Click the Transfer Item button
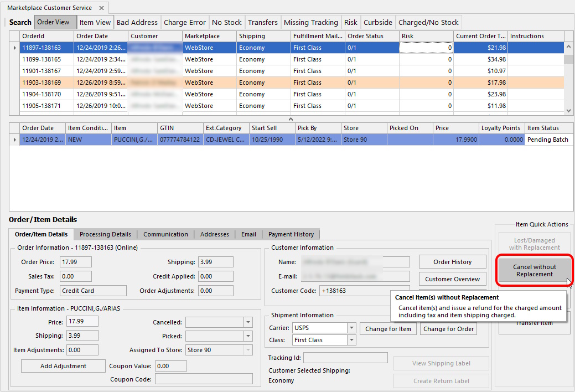The height and width of the screenshot is (392, 575). click(534, 323)
